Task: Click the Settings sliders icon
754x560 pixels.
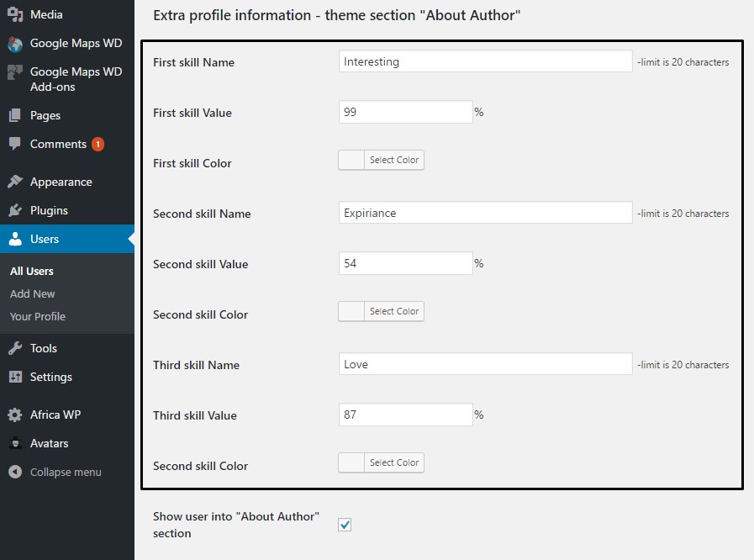Action: coord(15,377)
